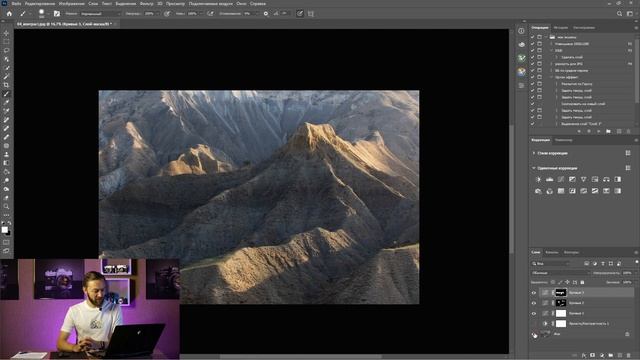
Task: Add an Invert adjustment
Action: point(572,191)
